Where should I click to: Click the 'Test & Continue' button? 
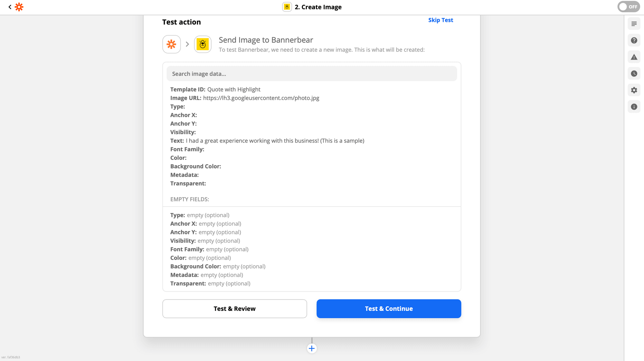[x=389, y=309]
